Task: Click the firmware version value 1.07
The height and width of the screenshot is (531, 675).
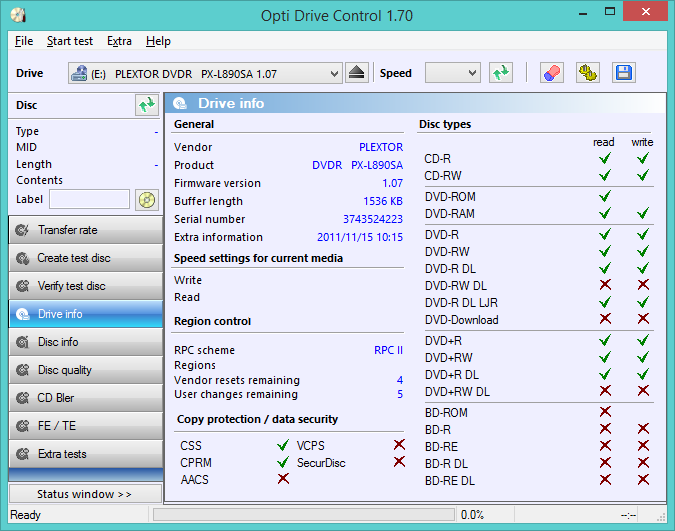Action: click(x=393, y=183)
